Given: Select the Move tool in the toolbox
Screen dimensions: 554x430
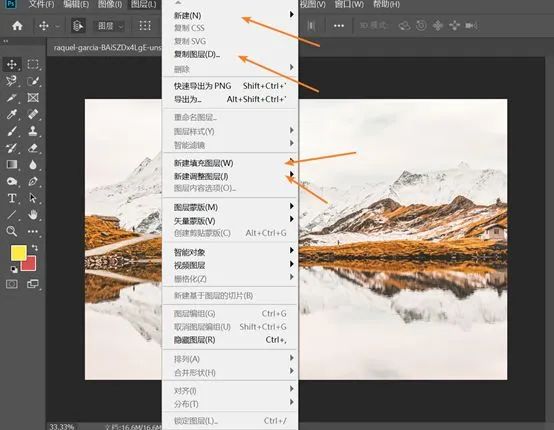Looking at the screenshot, I should (12, 64).
